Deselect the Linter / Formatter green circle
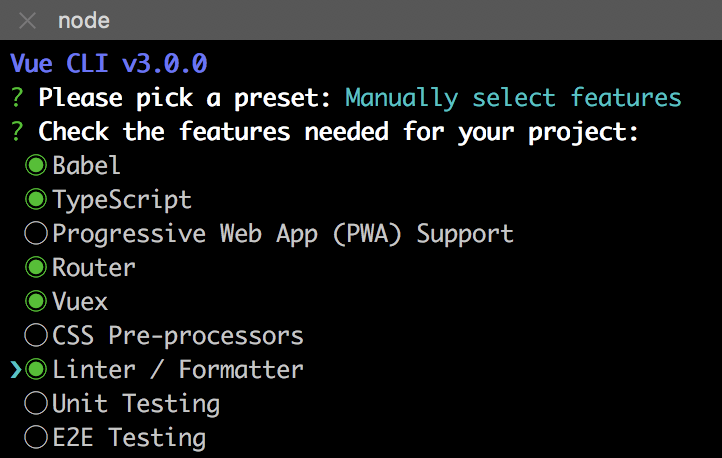The image size is (722, 458). 36,369
